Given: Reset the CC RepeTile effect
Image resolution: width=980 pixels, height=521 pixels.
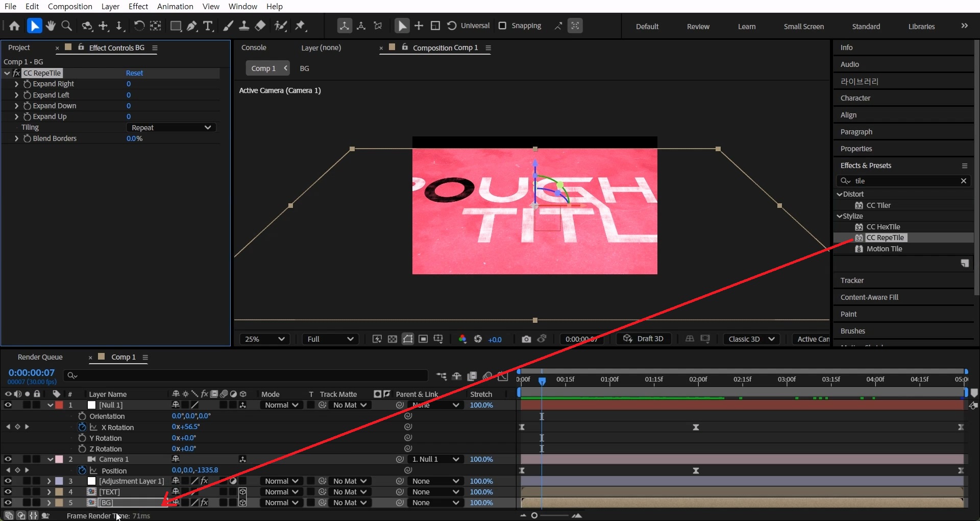Looking at the screenshot, I should (134, 73).
